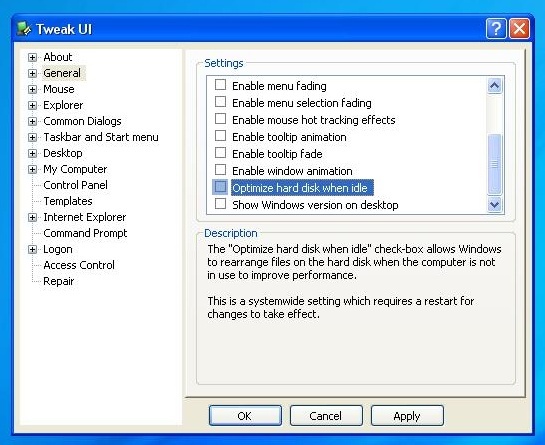Expand the About tree node
545x445 pixels.
point(32,57)
